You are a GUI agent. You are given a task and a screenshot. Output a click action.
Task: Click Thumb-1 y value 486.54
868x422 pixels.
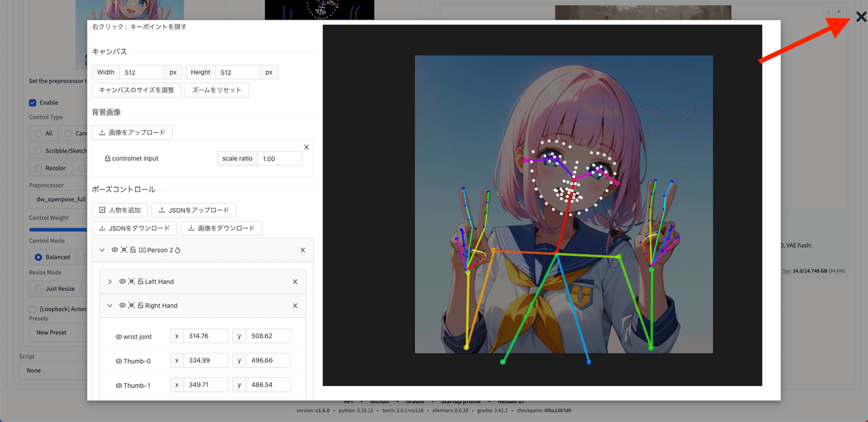(x=268, y=384)
